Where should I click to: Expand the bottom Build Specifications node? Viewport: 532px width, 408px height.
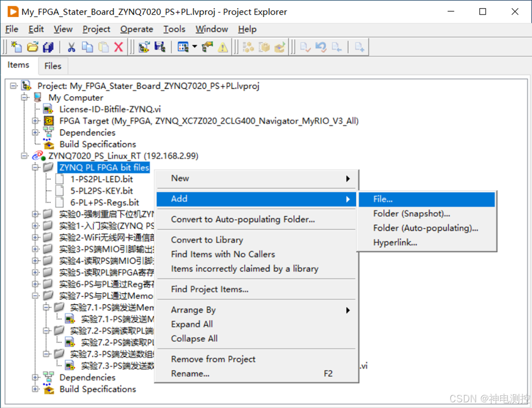pos(35,389)
